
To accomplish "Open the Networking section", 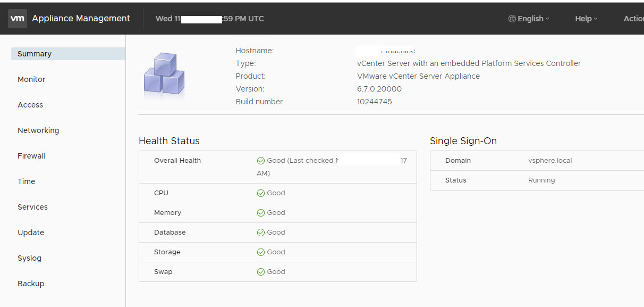I will coord(38,130).
